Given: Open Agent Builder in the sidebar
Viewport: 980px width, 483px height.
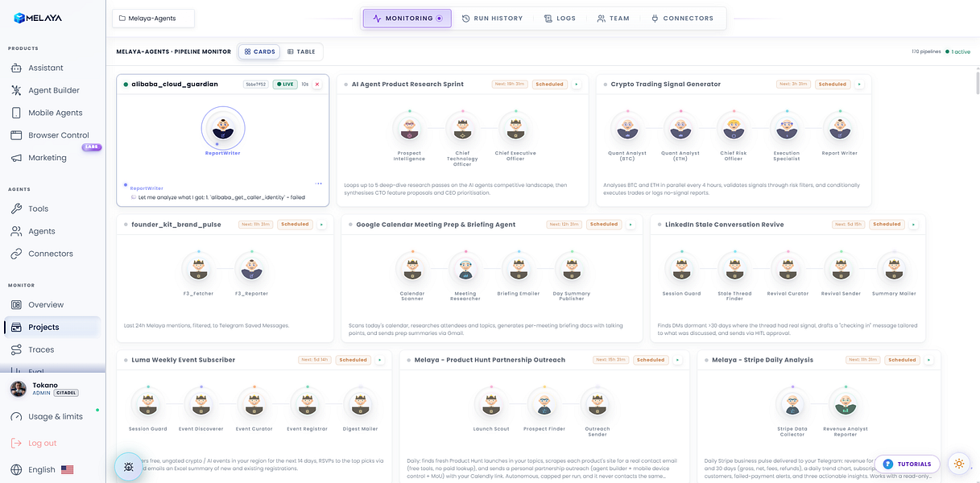Looking at the screenshot, I should click(x=52, y=90).
